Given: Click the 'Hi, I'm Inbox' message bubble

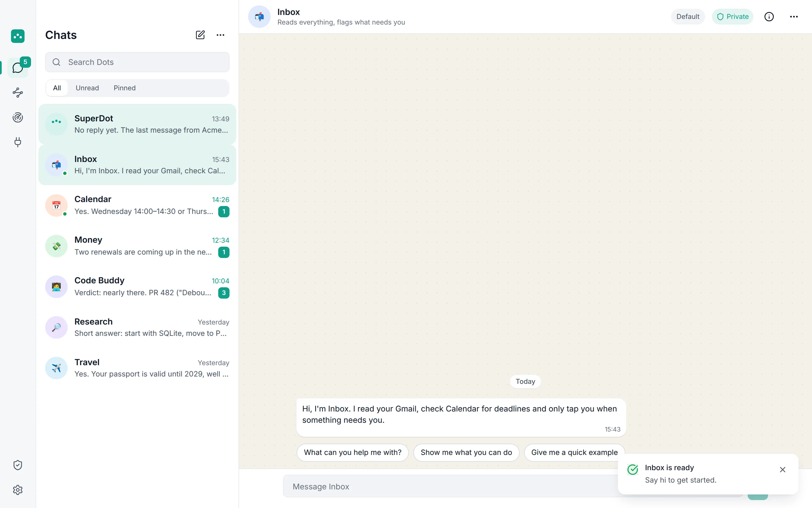Looking at the screenshot, I should 461,418.
